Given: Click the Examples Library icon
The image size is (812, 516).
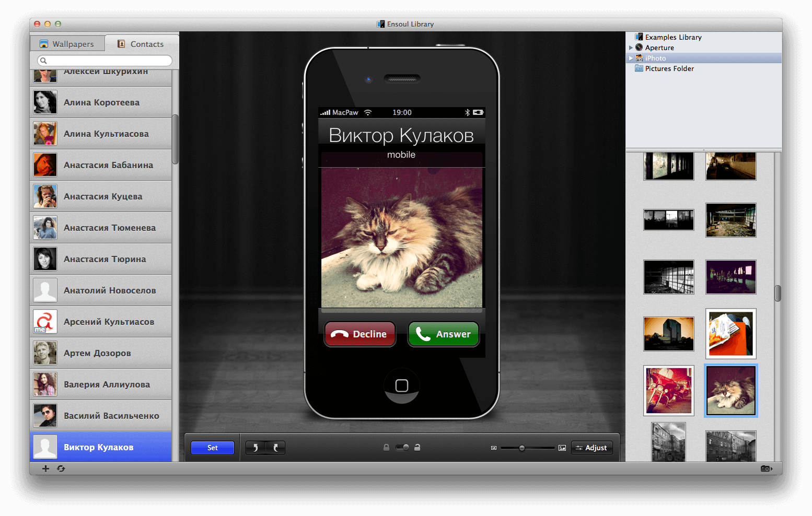Looking at the screenshot, I should click(x=639, y=37).
